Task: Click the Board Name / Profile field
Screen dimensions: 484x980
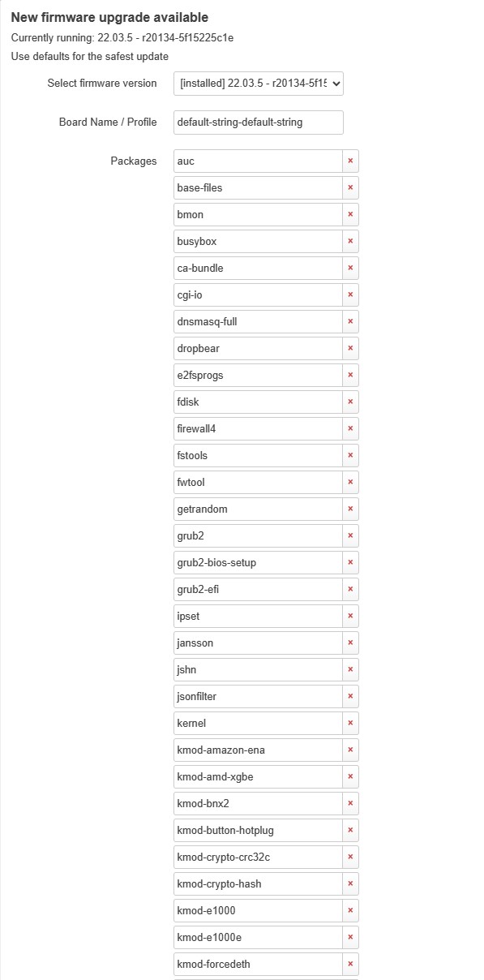Action: coord(259,122)
